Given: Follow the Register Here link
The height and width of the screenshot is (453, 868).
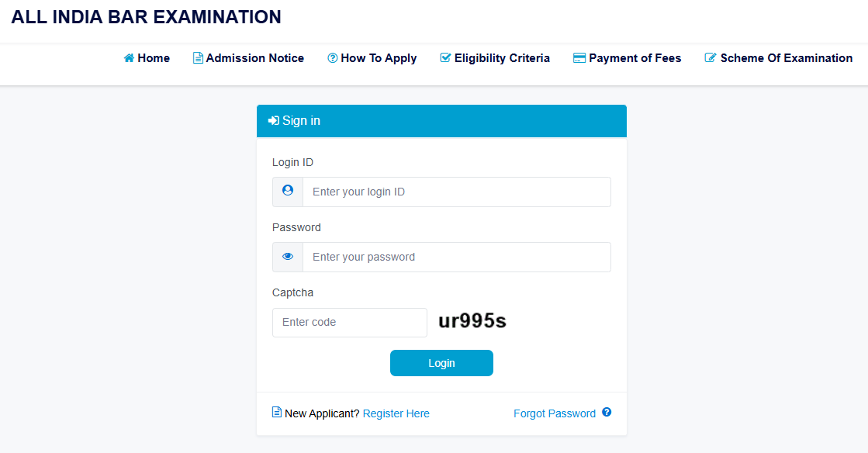Looking at the screenshot, I should click(396, 413).
